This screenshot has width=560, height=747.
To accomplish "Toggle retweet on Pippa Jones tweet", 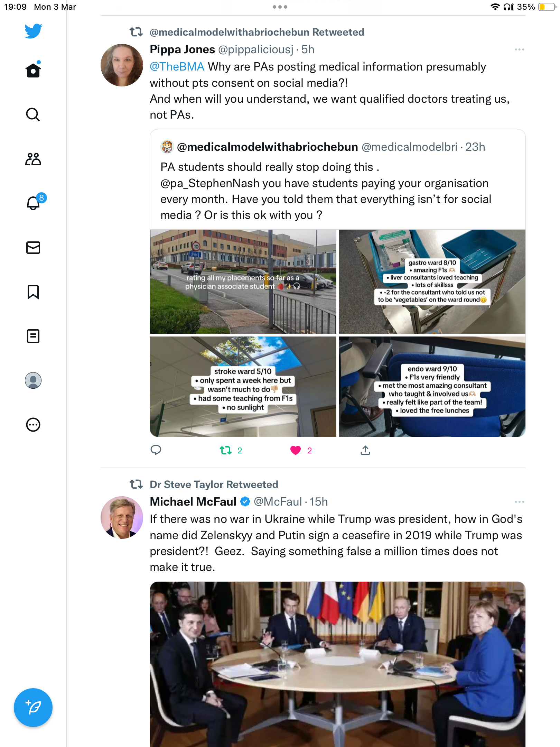I will click(226, 450).
